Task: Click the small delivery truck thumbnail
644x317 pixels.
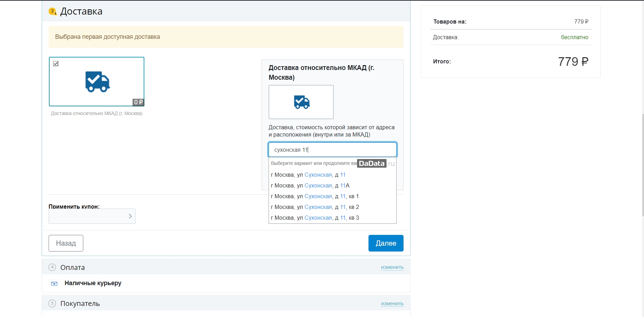Action: tap(301, 102)
